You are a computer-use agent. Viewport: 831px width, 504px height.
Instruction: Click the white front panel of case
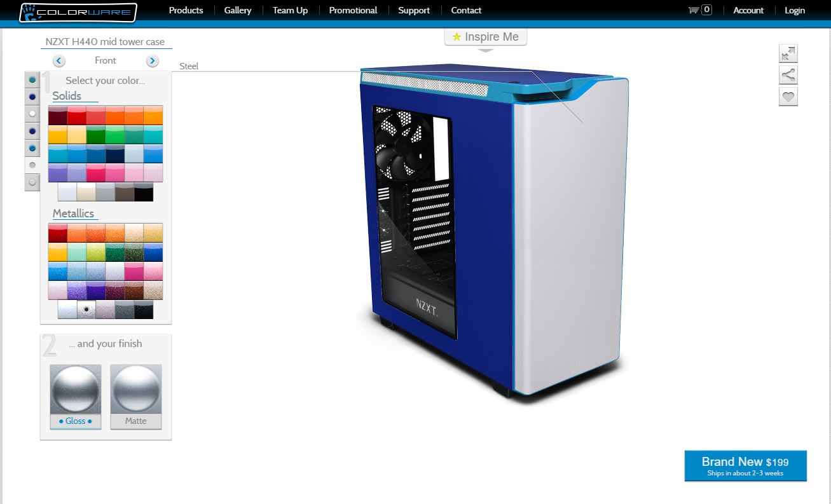pos(569,242)
